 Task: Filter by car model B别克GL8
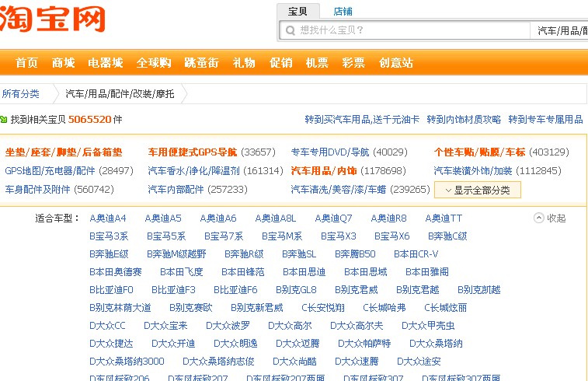tap(296, 290)
